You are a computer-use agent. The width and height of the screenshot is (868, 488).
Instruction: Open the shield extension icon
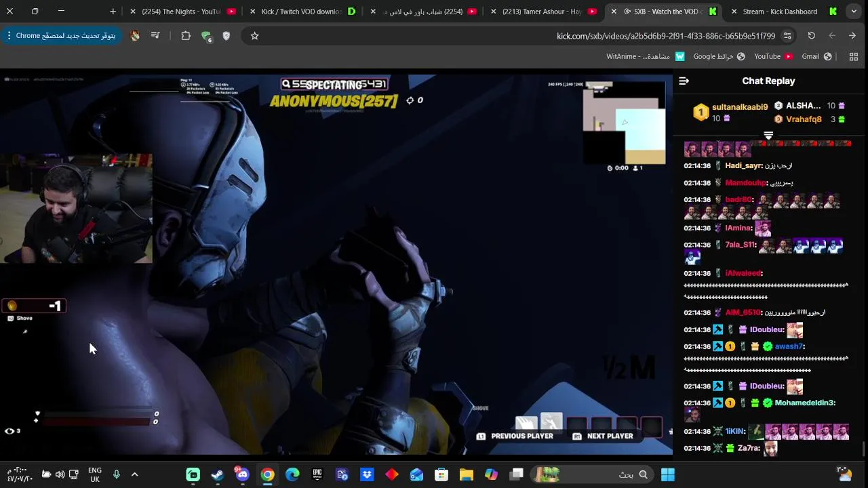point(226,36)
